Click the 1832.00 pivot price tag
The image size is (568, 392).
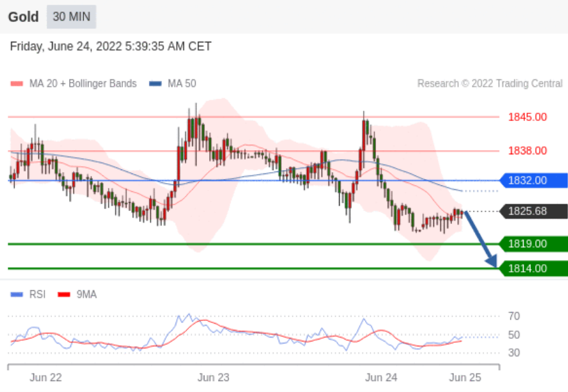coord(534,180)
